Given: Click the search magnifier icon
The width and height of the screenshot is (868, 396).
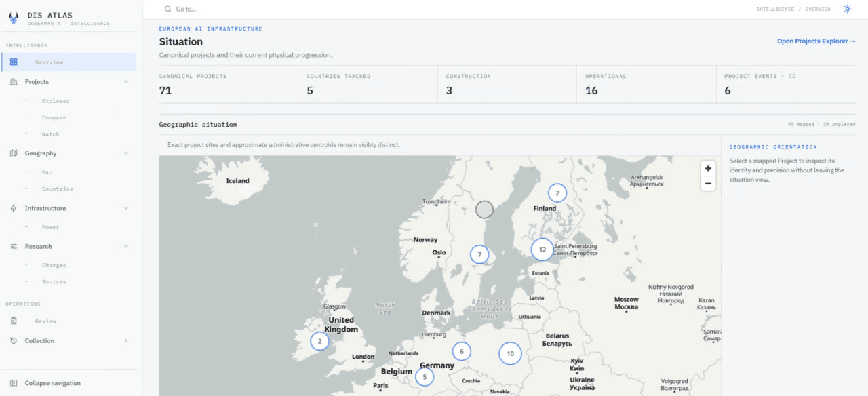Looking at the screenshot, I should coord(168,9).
